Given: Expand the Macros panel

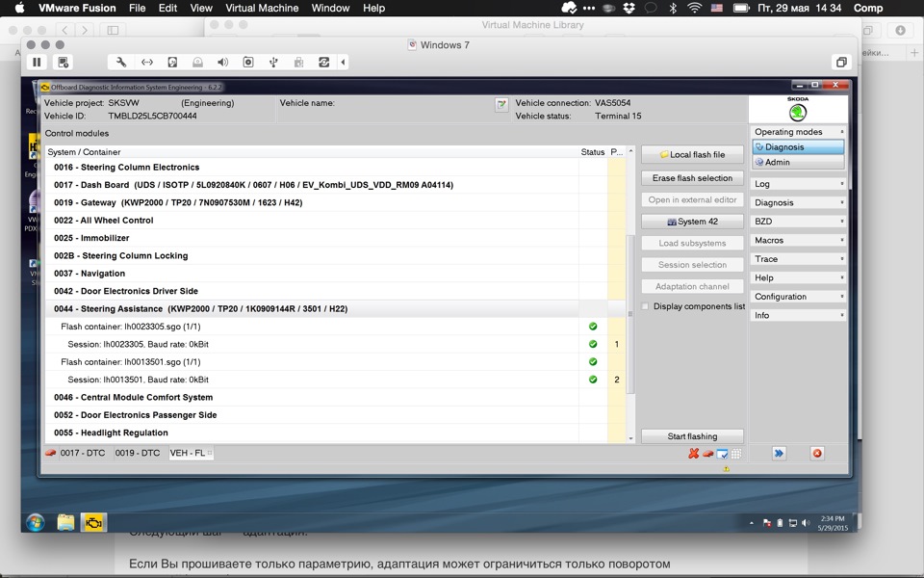Looking at the screenshot, I should tap(798, 240).
